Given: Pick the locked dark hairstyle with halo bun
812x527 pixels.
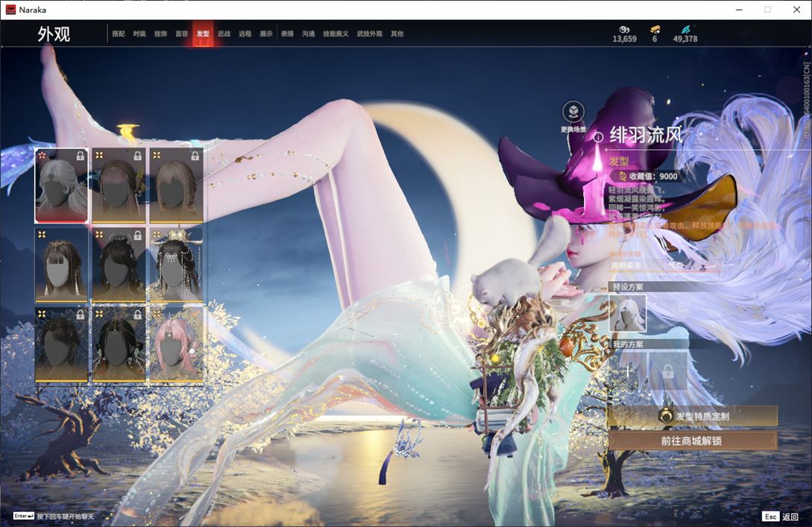Looking at the screenshot, I should pos(119,265).
